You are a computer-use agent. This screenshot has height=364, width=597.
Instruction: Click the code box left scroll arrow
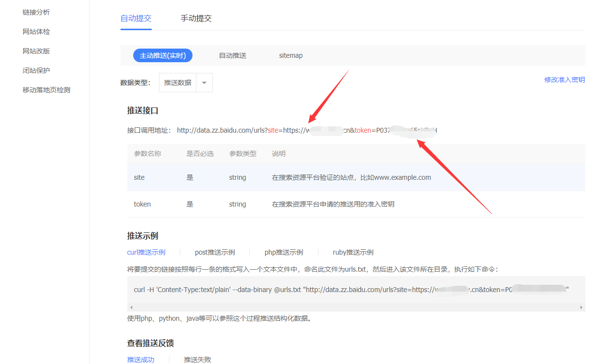click(130, 307)
